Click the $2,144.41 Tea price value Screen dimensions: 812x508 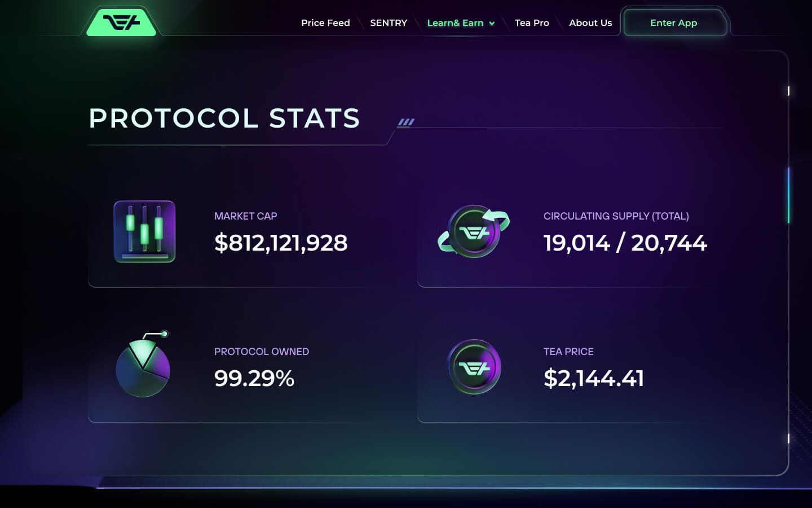pyautogui.click(x=594, y=378)
